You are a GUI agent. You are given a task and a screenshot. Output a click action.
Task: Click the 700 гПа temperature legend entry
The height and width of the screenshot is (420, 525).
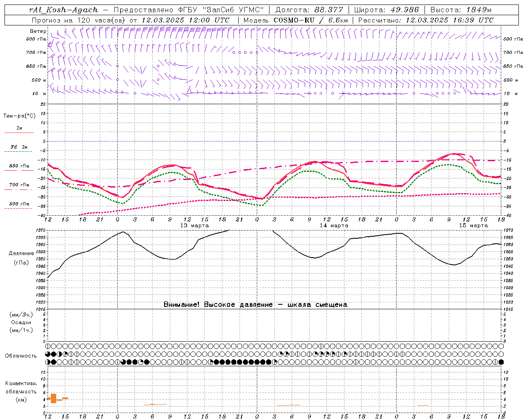(19, 185)
